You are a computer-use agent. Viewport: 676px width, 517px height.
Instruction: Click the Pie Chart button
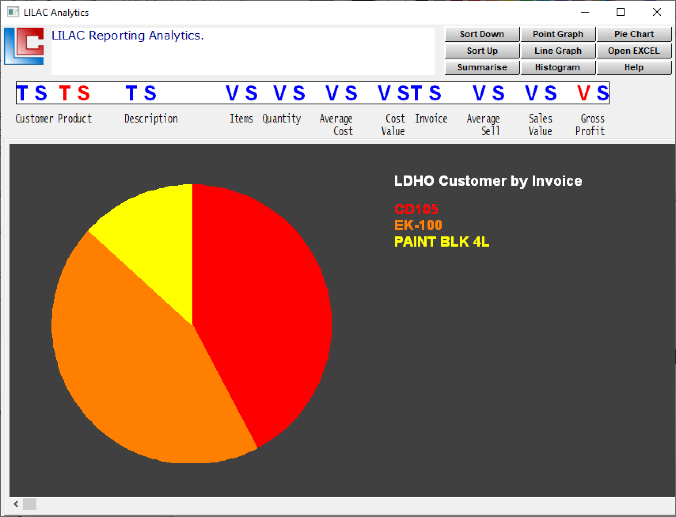[634, 34]
